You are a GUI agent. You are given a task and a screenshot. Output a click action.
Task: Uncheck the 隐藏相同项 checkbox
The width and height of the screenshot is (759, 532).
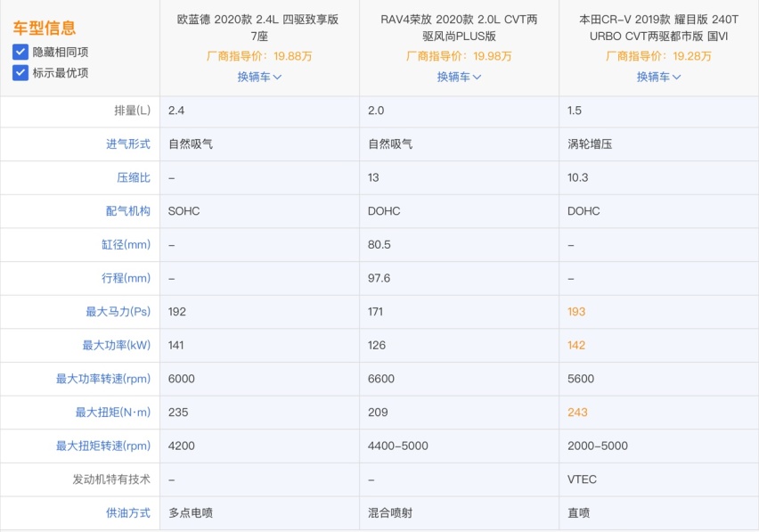coord(20,53)
